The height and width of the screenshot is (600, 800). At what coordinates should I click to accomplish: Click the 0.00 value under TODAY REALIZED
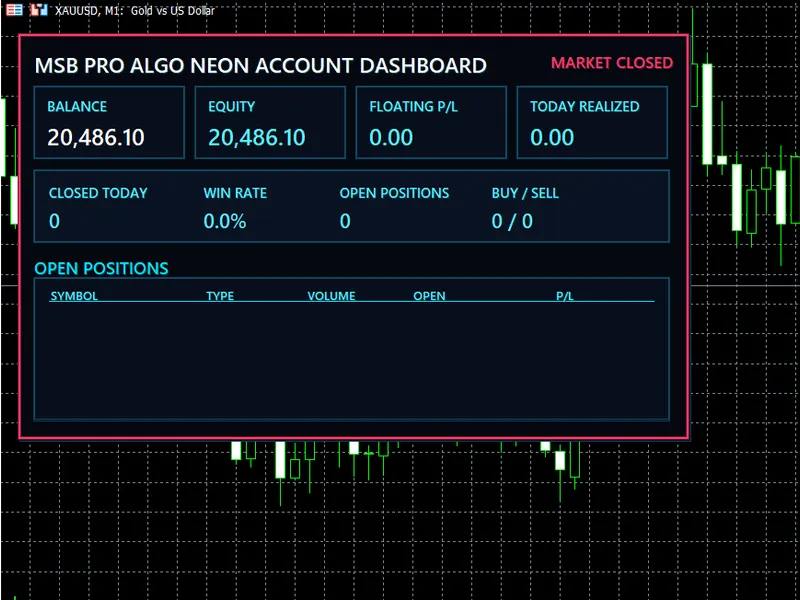552,138
